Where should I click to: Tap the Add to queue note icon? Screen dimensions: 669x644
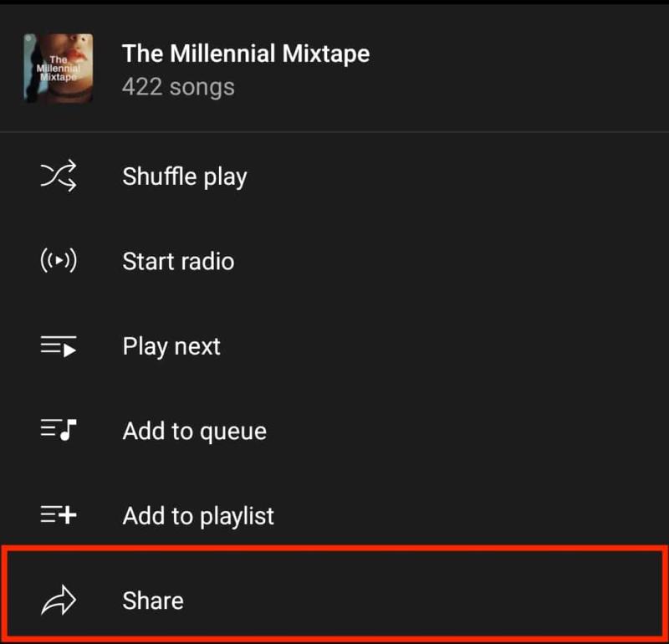click(x=59, y=430)
